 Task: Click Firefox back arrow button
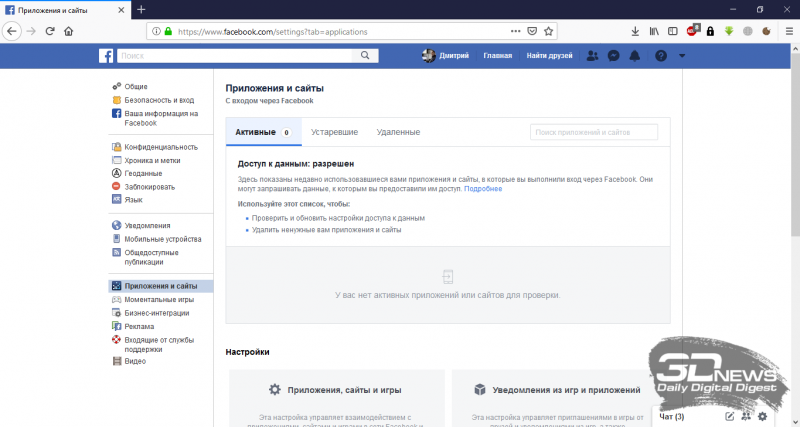pos(12,31)
